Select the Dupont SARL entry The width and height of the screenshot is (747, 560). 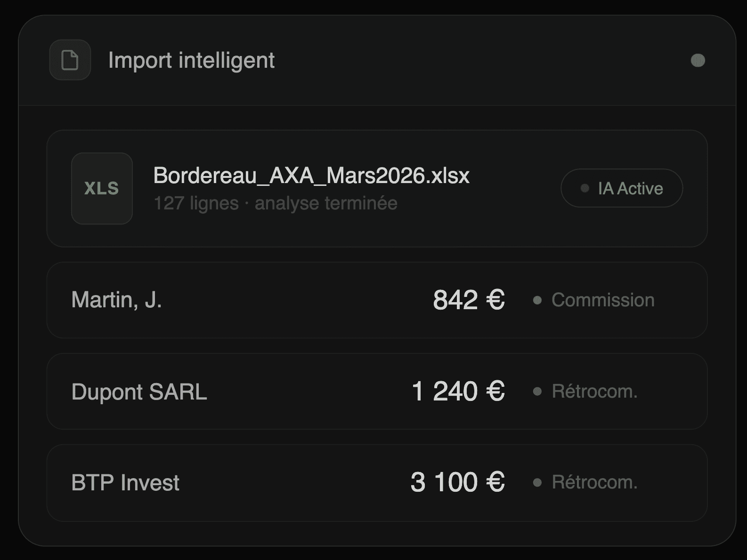click(x=139, y=392)
